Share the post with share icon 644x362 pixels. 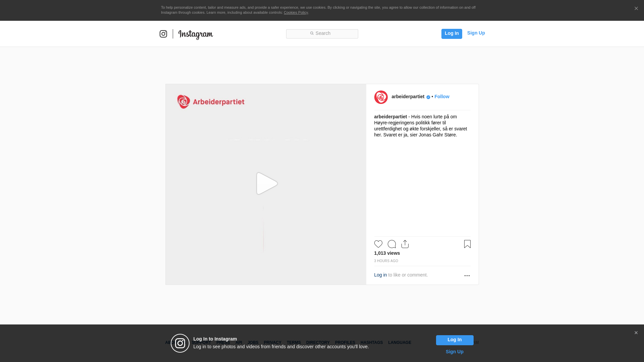[405, 244]
